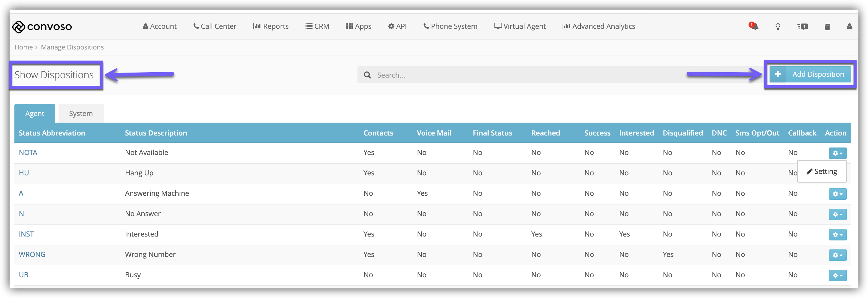Image resolution: width=868 pixels, height=298 pixels.
Task: Open the user profile icon
Action: (x=849, y=26)
